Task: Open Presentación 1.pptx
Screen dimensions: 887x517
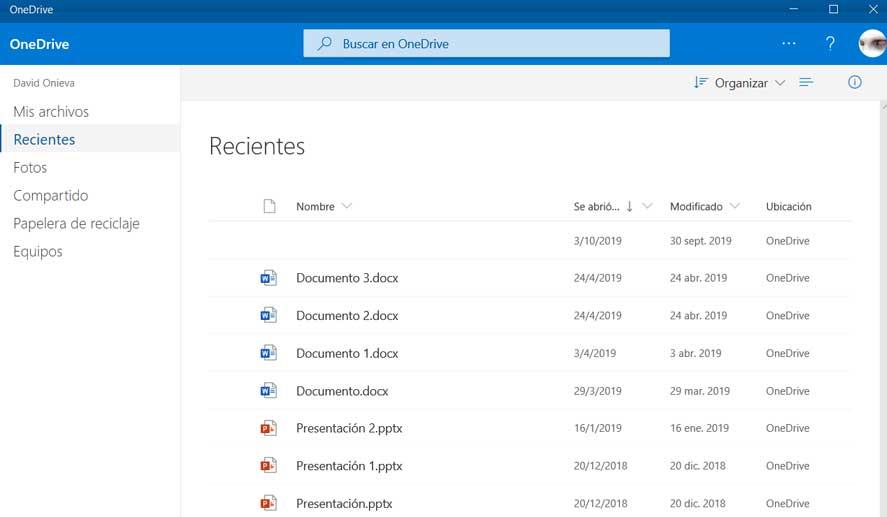Action: tap(349, 466)
